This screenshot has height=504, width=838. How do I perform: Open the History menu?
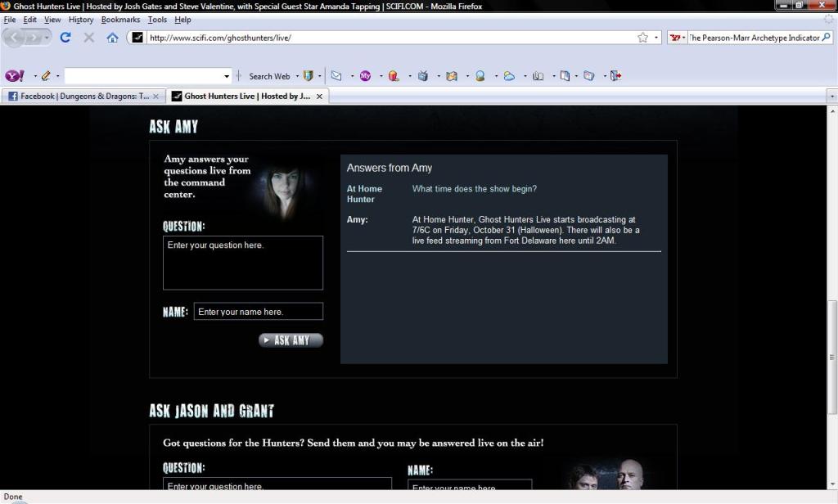click(x=81, y=20)
